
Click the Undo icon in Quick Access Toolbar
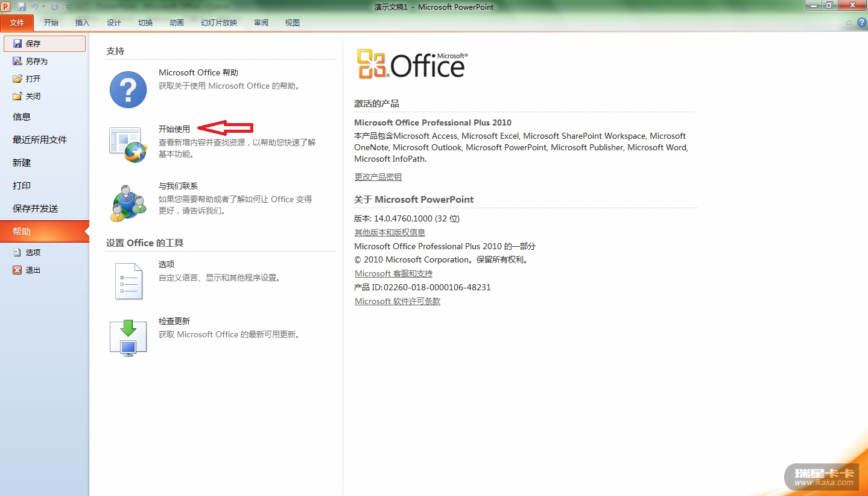35,7
